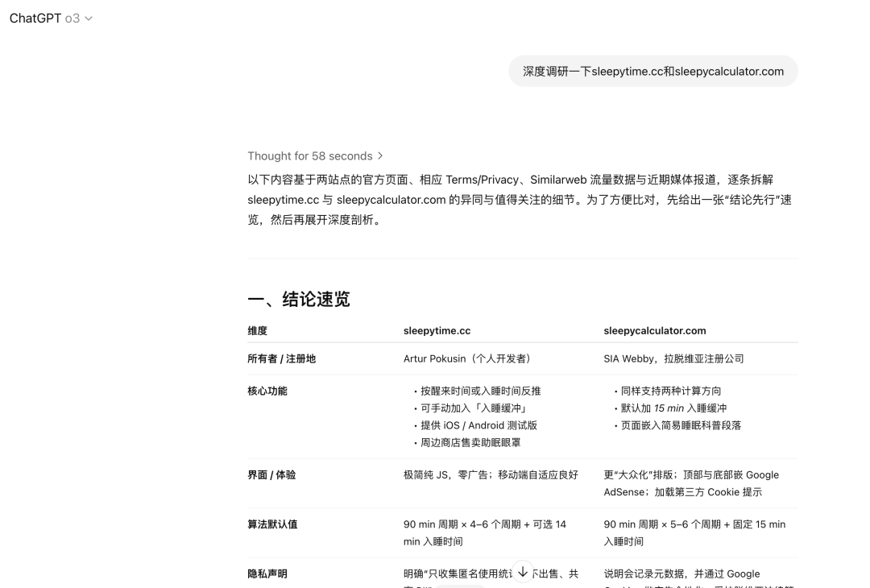The image size is (870, 588).
Task: Expand the 'Thought for 58 seconds' reasoning
Action: click(x=315, y=156)
